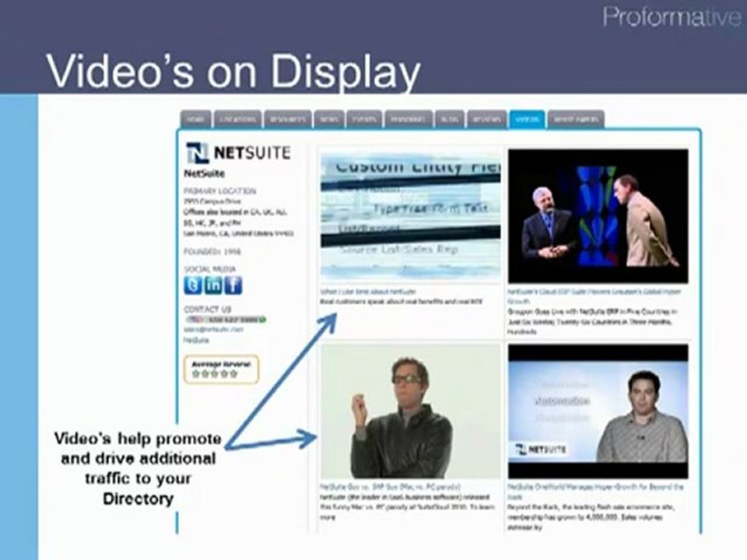Image resolution: width=747 pixels, height=560 pixels.
Task: Open the WHITE PAPERS tab
Action: [x=576, y=119]
